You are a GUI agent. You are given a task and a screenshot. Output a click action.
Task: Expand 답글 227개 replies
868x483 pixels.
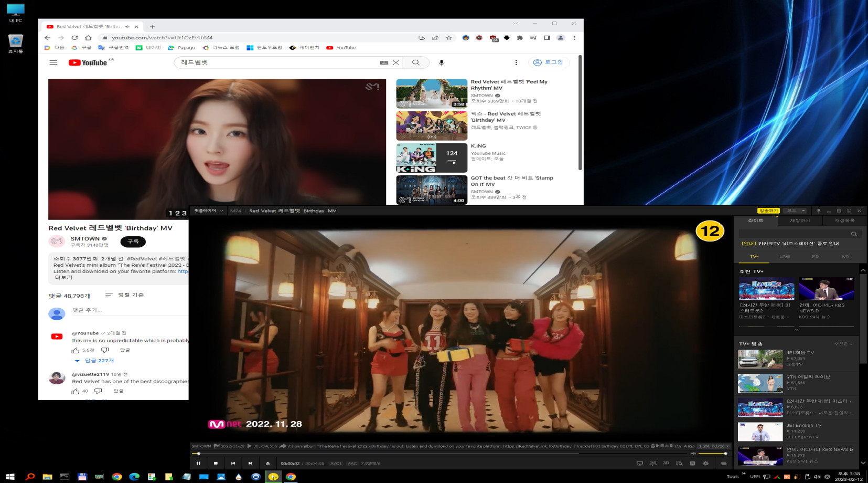click(x=95, y=361)
